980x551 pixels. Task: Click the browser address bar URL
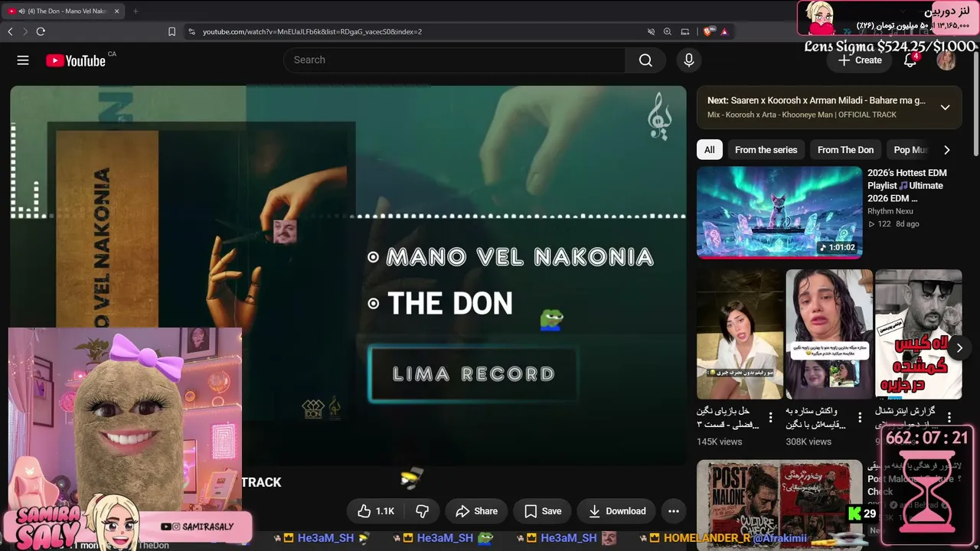(x=312, y=31)
